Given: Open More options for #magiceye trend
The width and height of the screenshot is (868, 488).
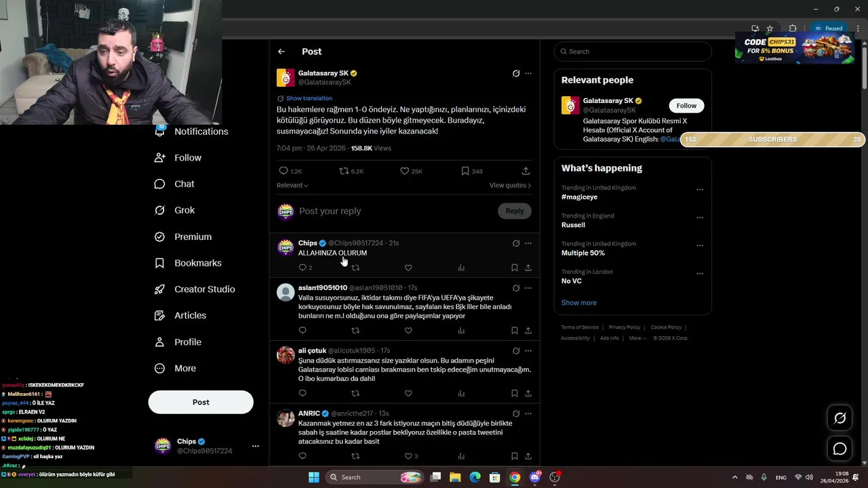Looking at the screenshot, I should 700,190.
